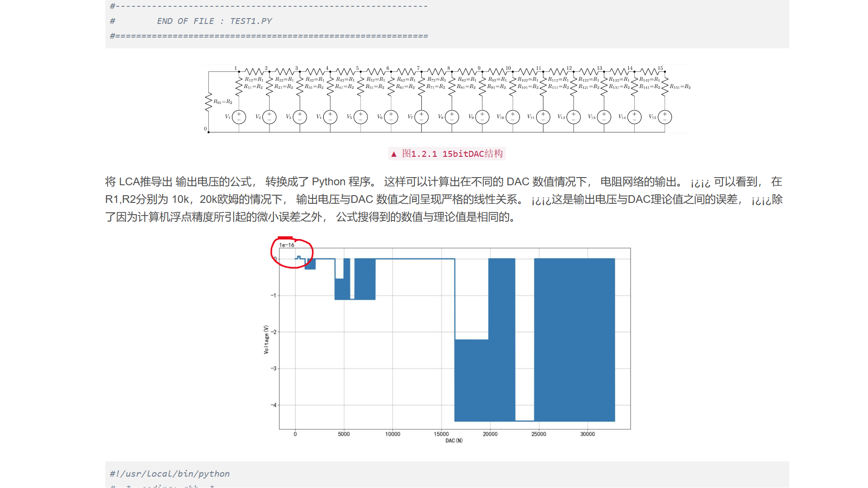868x488 pixels.
Task: Select voltage source V8 at the circuit center
Action: click(x=451, y=117)
